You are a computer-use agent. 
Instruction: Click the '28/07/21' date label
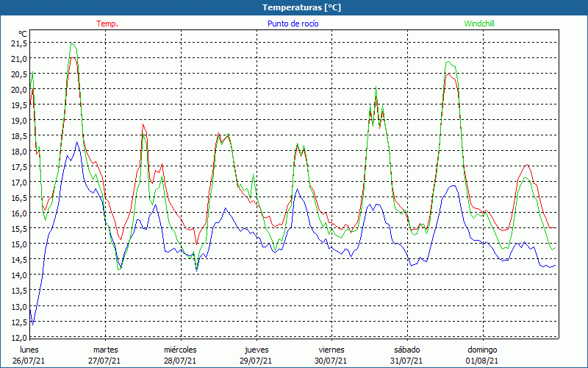point(180,361)
